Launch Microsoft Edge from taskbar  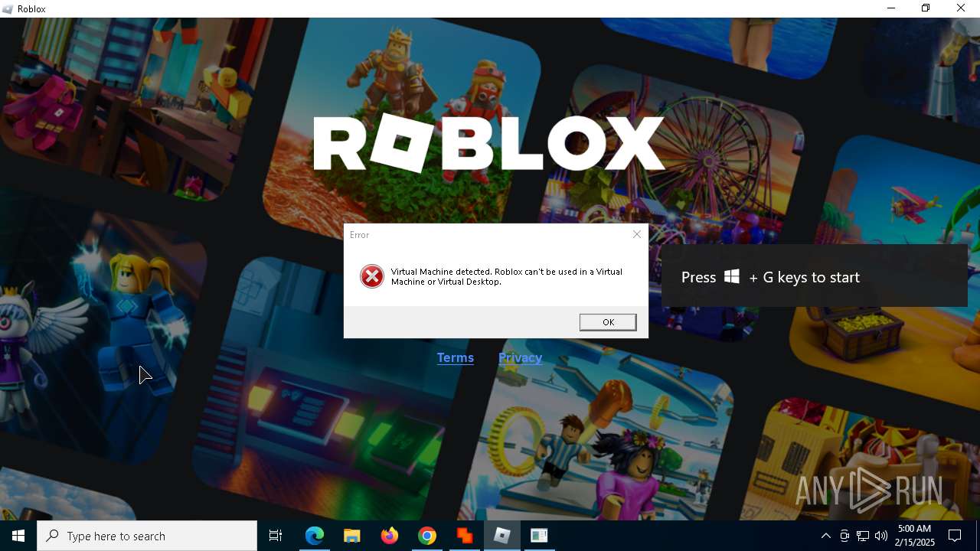315,536
